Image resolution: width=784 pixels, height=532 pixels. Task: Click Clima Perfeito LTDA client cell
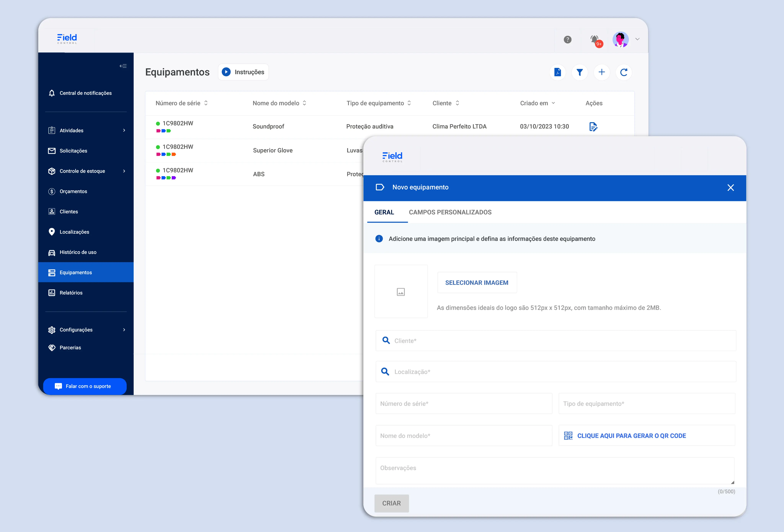coord(459,127)
